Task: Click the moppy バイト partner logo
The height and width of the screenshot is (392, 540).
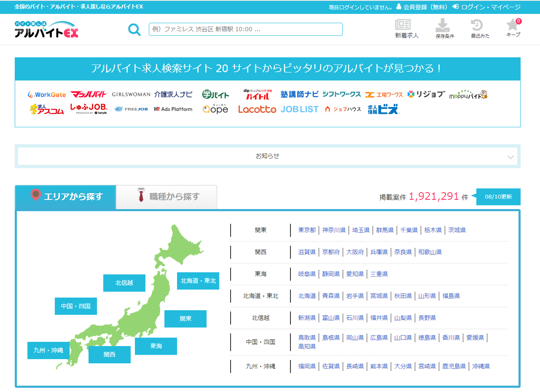Action: [x=468, y=94]
